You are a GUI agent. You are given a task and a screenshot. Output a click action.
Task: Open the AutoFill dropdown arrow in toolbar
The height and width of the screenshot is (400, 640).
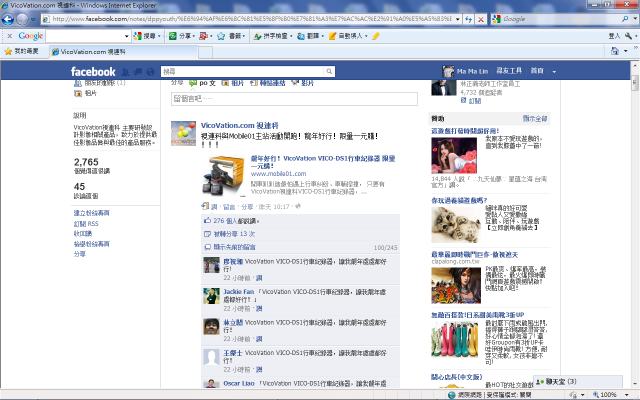[366, 36]
